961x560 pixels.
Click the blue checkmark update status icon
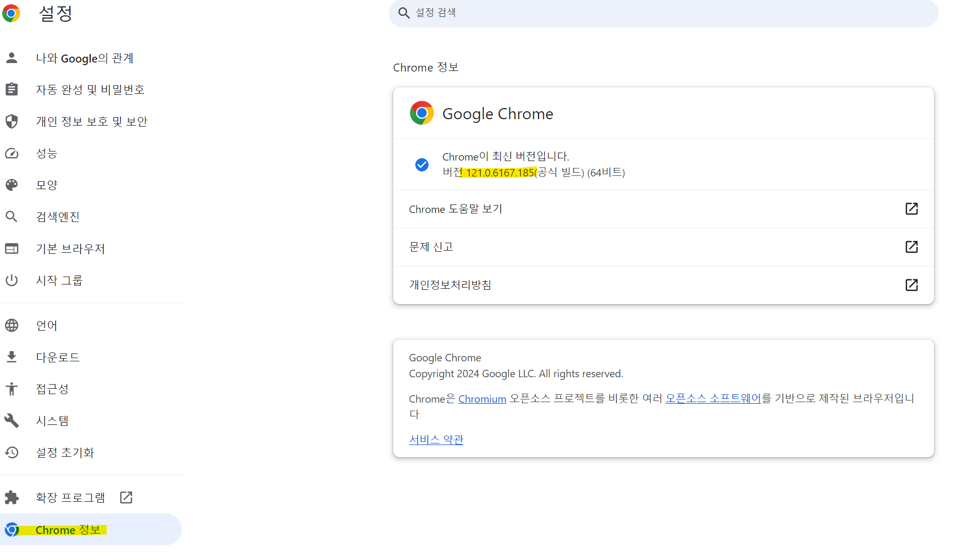(422, 165)
